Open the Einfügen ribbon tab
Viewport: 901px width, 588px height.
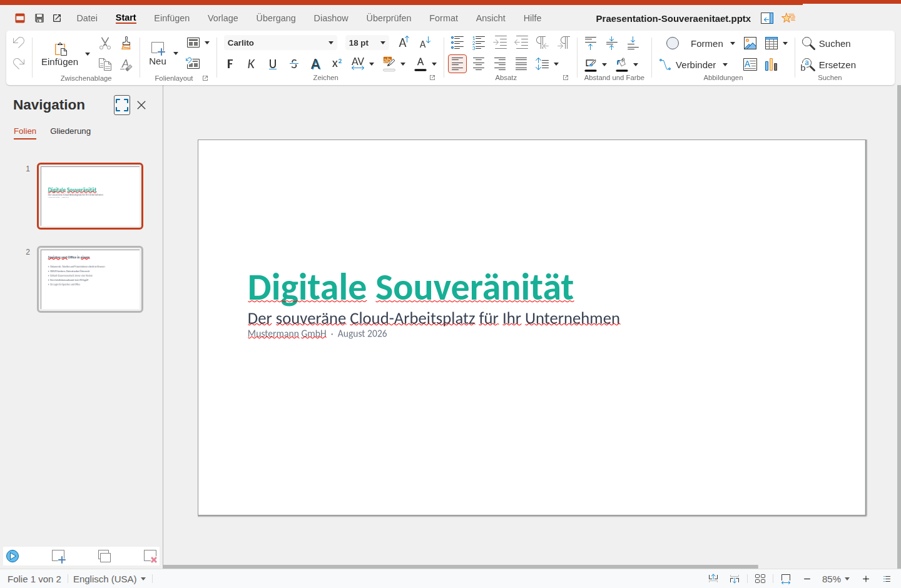point(172,18)
